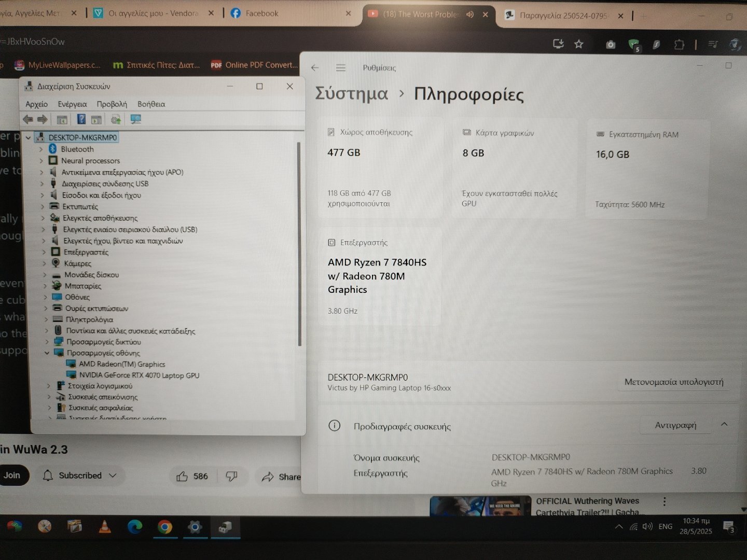Open the green shield extension with badge 5
747x560 pixels.
pyautogui.click(x=634, y=46)
